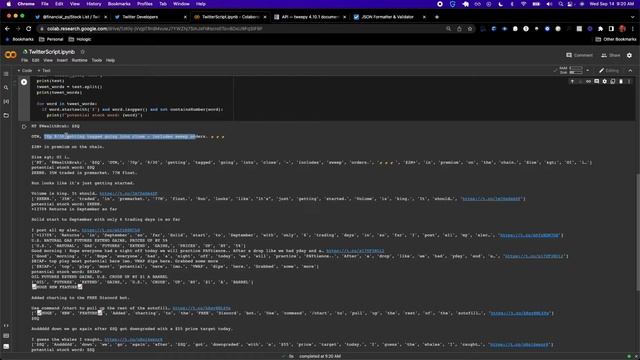Image resolution: width=640 pixels, height=360 pixels.
Task: Switch to the tweepy API documentation tab
Action: coord(310,17)
